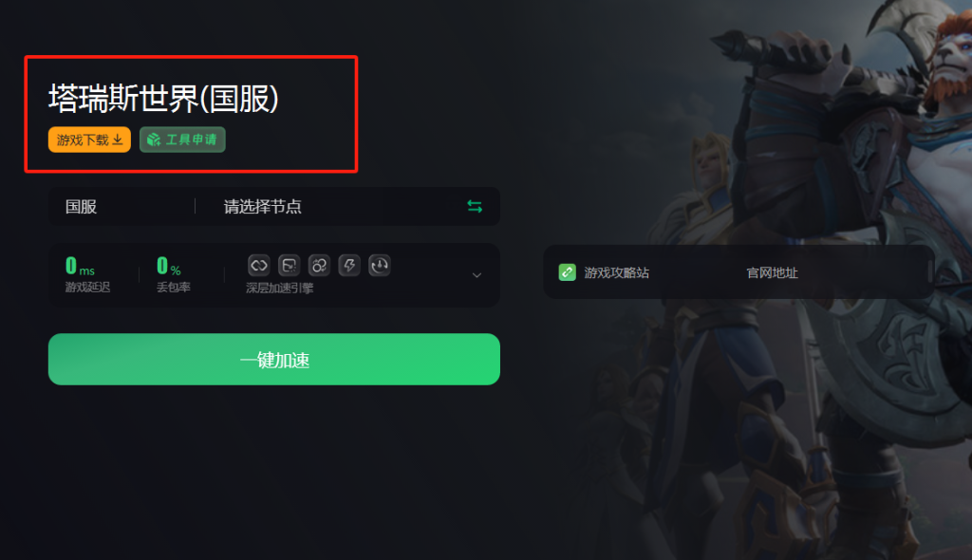Viewport: 972px width, 560px height.
Task: Click the speedometer gauge acceleration engine icon
Action: (x=380, y=266)
